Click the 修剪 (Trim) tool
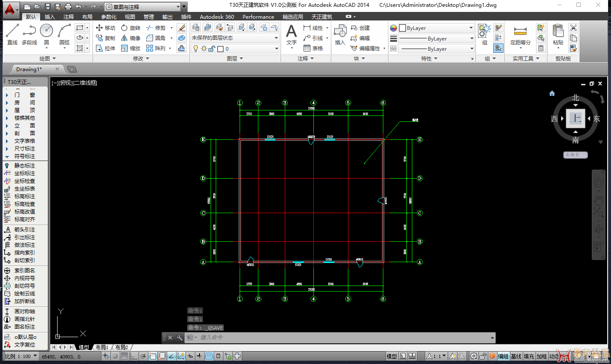The width and height of the screenshot is (611, 364). (156, 28)
